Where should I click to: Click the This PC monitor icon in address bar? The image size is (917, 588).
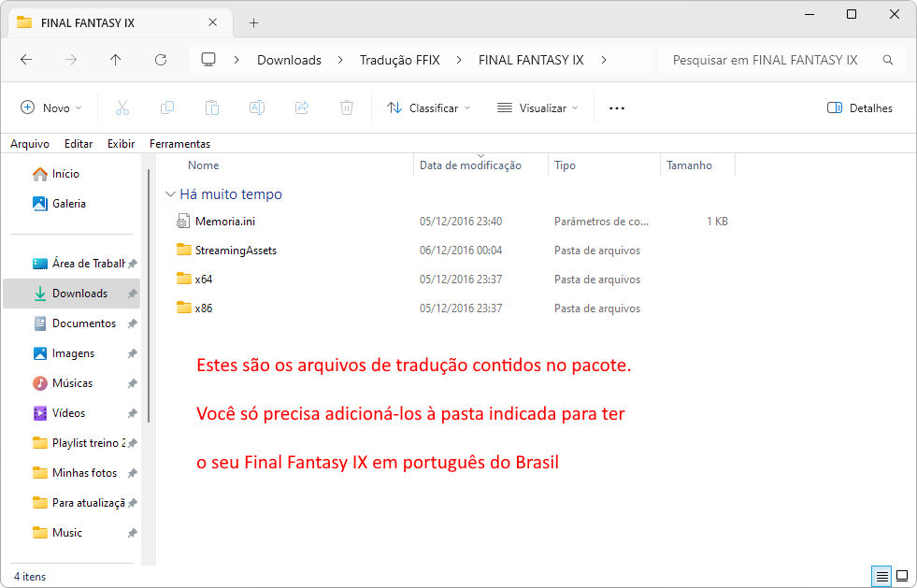pos(208,59)
